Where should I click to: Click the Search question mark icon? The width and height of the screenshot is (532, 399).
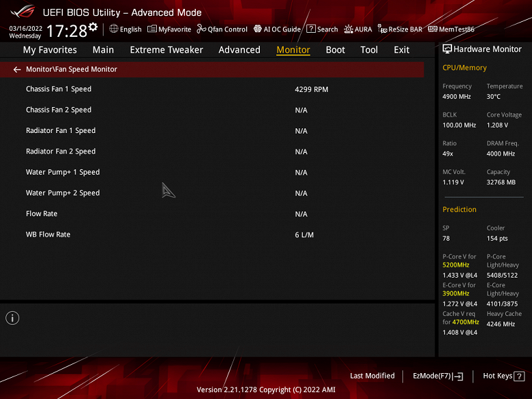311,29
